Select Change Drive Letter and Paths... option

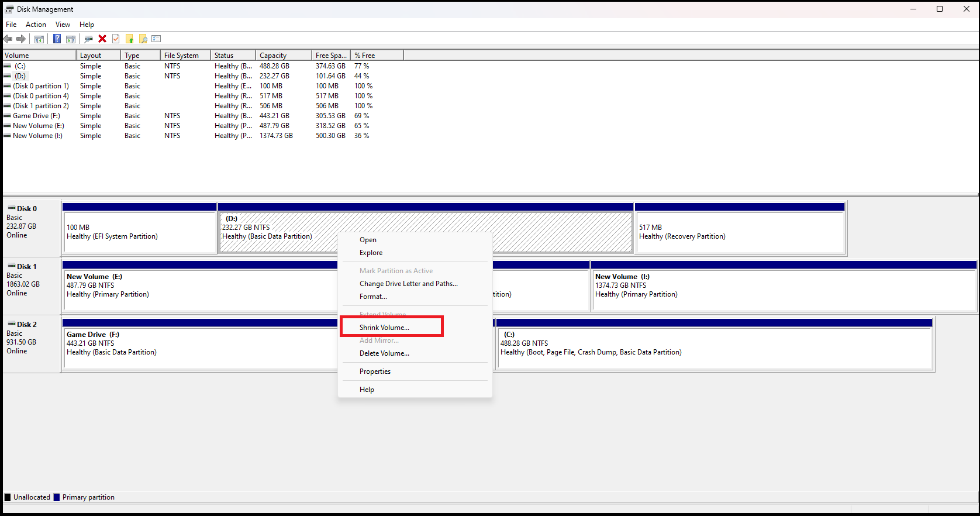coord(408,284)
